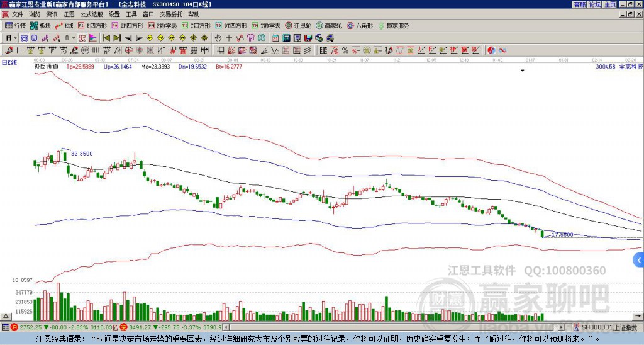Open the 江恩轮 tool
Screen dimensions: 644x345
tap(299, 25)
